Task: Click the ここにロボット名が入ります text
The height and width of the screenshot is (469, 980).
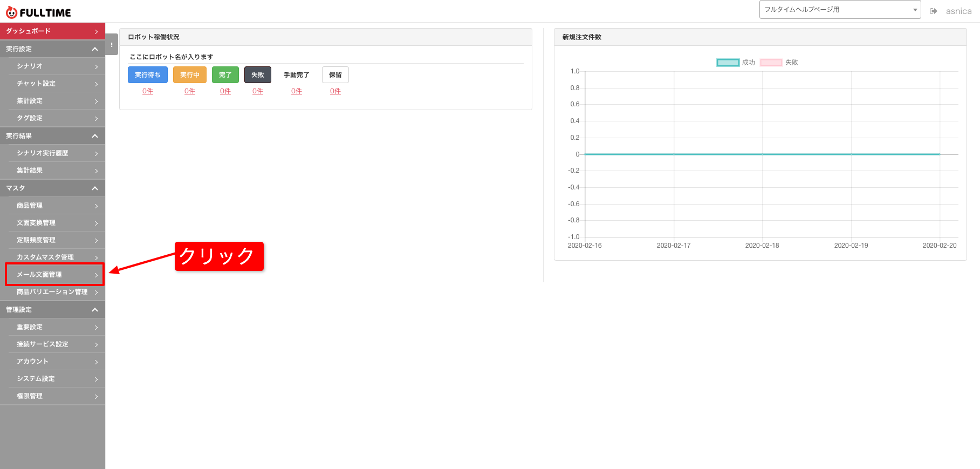Action: click(x=172, y=57)
